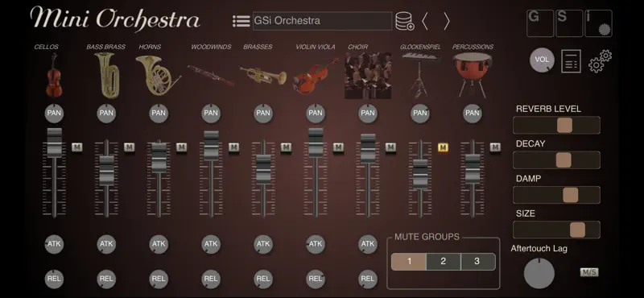The width and height of the screenshot is (644, 298).
Task: Mute the Choir channel
Action: (390, 147)
